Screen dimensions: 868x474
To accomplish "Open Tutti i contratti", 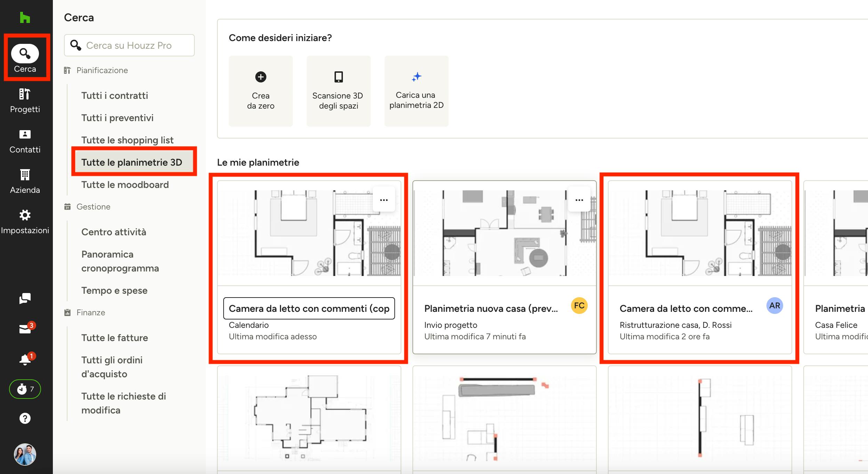I will (115, 95).
